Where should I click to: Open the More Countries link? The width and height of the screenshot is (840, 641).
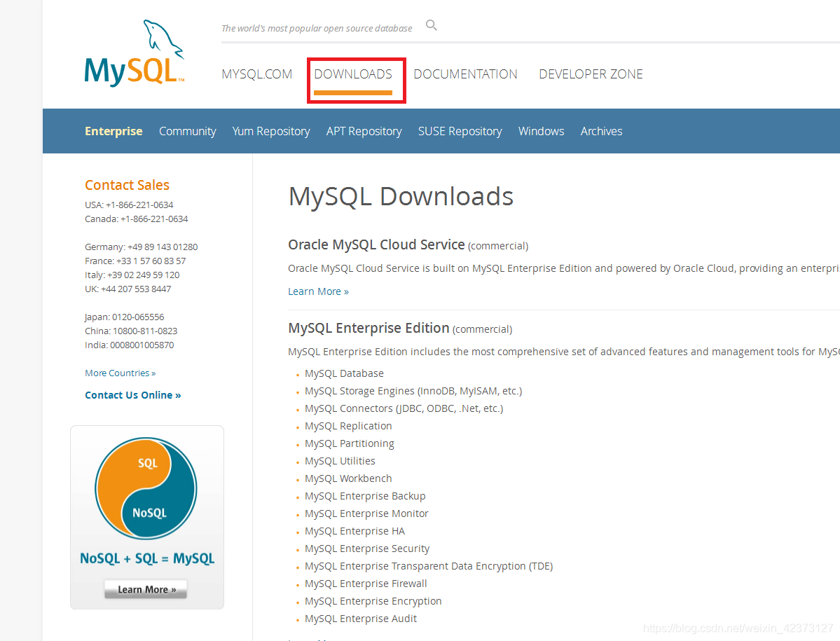click(x=121, y=373)
